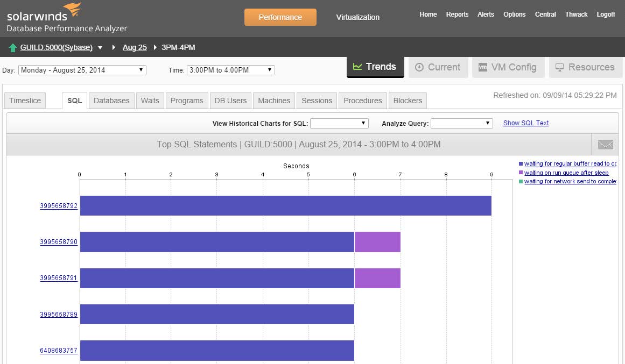The height and width of the screenshot is (364, 625).
Task: Open SQL hash 3995658792 link
Action: (59, 206)
